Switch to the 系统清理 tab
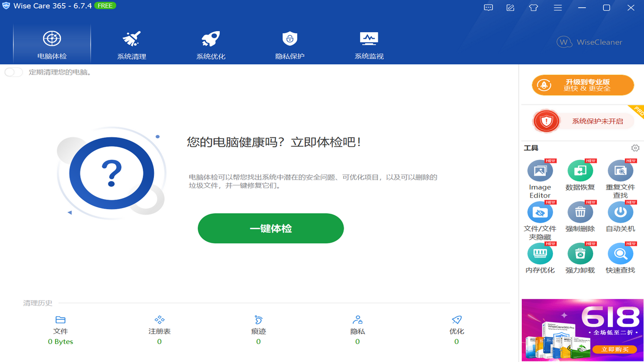The image size is (644, 362). tap(131, 43)
